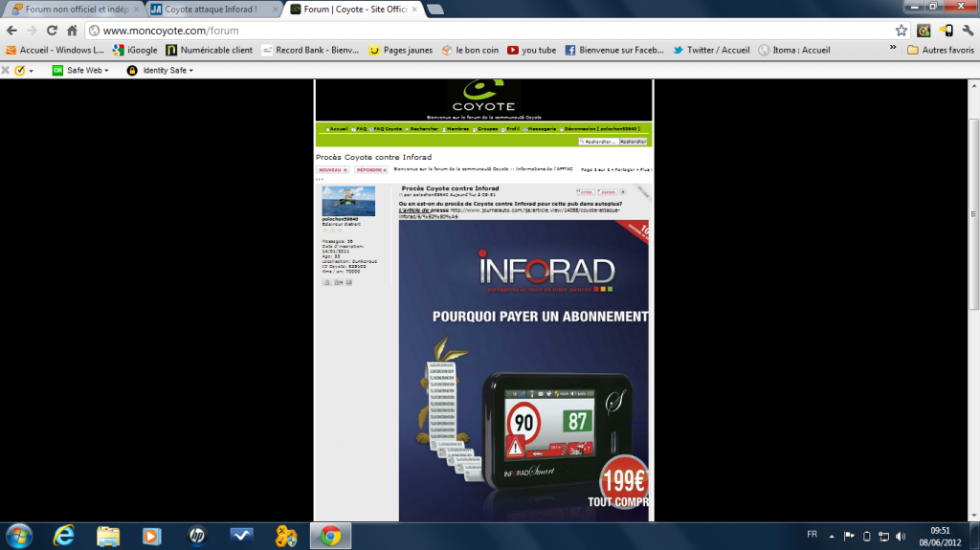Viewport: 980px width, 550px height.
Task: Open the iGoogle bookmark
Action: click(x=135, y=50)
